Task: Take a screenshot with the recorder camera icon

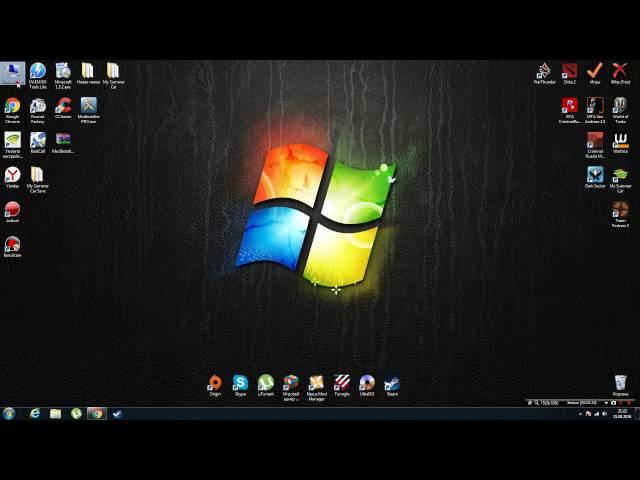Action: pyautogui.click(x=613, y=403)
